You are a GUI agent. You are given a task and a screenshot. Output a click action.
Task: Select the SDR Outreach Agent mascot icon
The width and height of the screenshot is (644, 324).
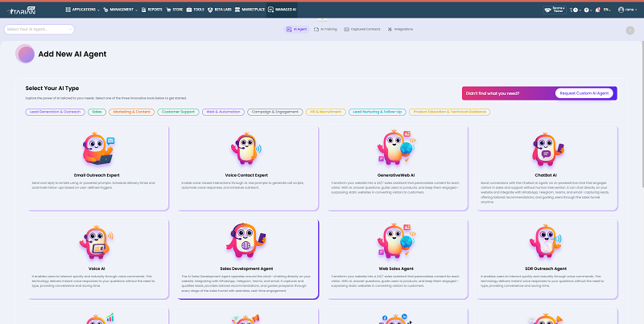[x=546, y=241]
